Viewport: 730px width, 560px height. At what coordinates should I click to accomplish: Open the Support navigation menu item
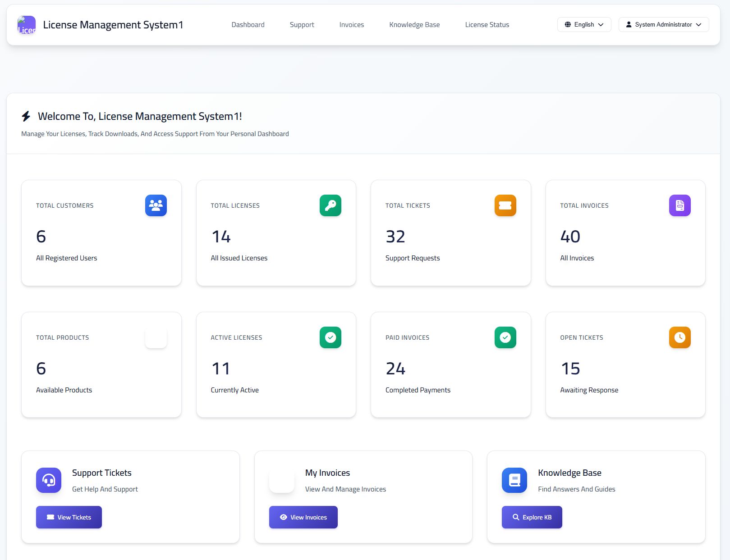[x=302, y=25]
